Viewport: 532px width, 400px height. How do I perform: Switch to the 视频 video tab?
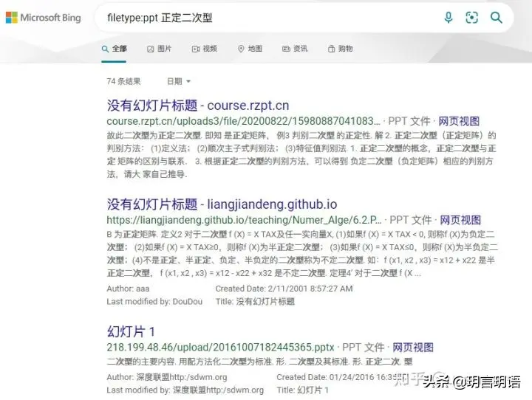pos(204,49)
